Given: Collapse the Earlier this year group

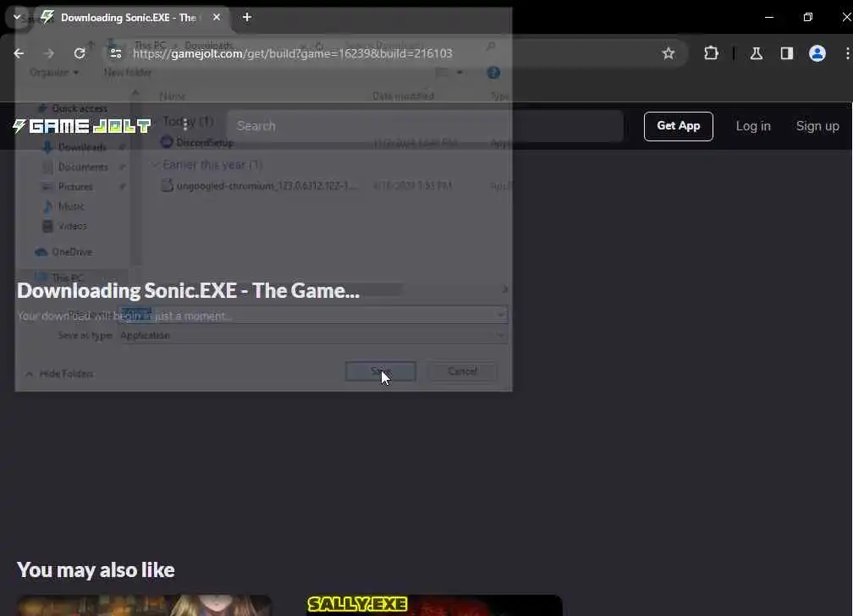Looking at the screenshot, I should coord(155,164).
